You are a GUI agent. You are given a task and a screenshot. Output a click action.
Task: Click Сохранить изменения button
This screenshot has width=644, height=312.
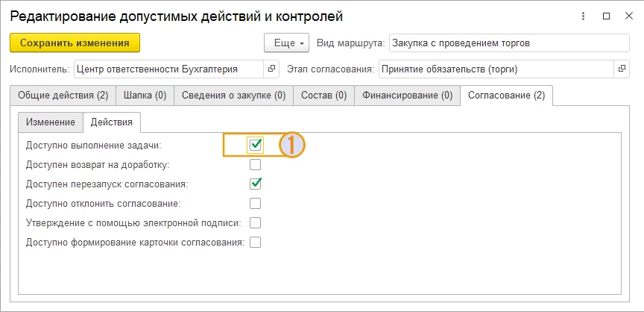(75, 43)
